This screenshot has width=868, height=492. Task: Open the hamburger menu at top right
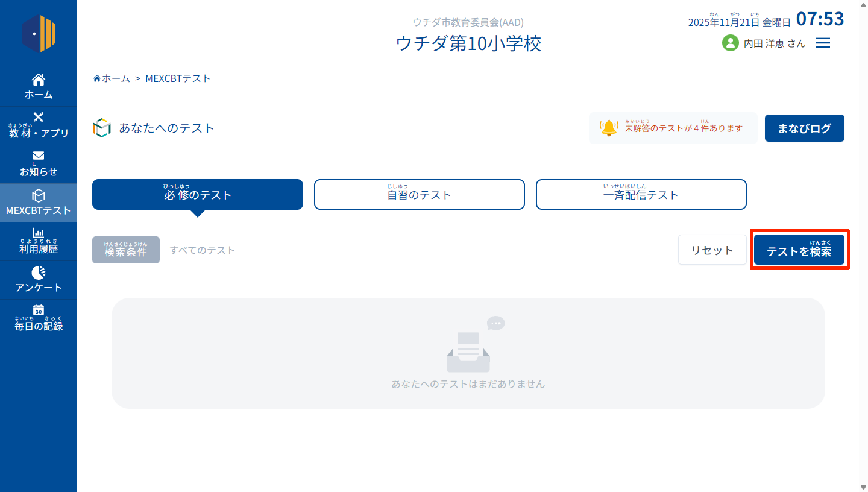pyautogui.click(x=822, y=43)
